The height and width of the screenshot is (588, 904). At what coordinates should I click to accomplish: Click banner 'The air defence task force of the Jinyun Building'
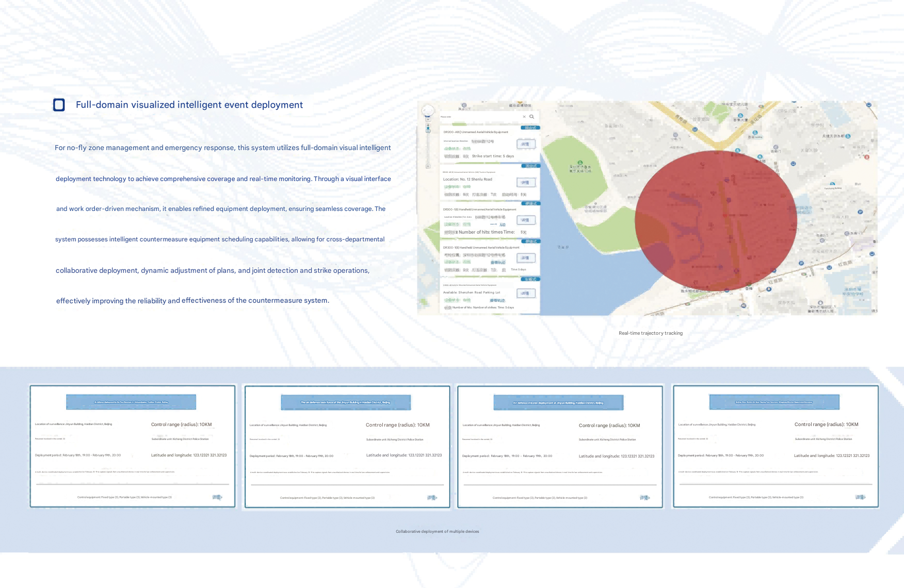click(x=346, y=402)
